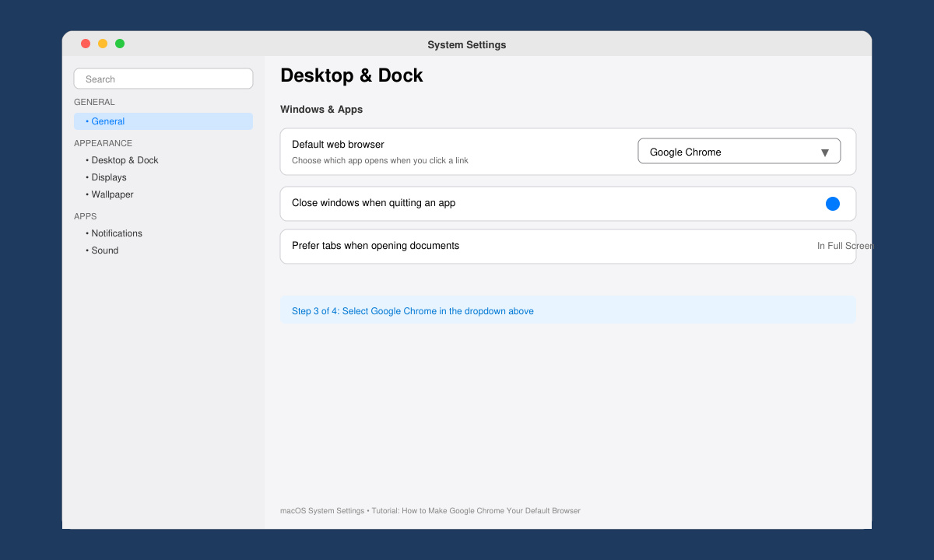Image resolution: width=934 pixels, height=560 pixels.
Task: Click the Step 3 of 4 tutorial banner
Action: 568,310
